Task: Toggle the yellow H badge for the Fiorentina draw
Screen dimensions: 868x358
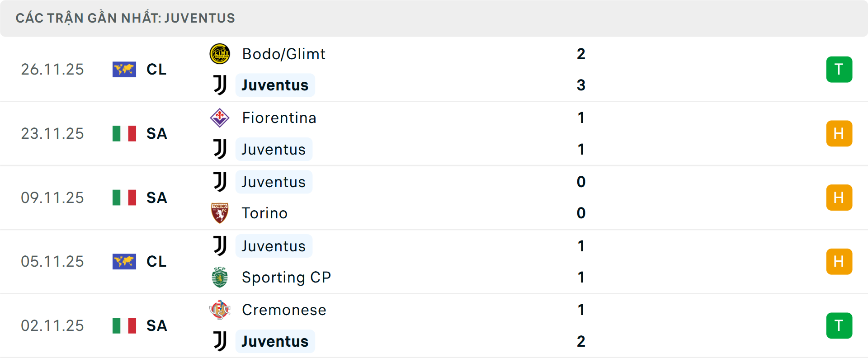Action: tap(840, 133)
